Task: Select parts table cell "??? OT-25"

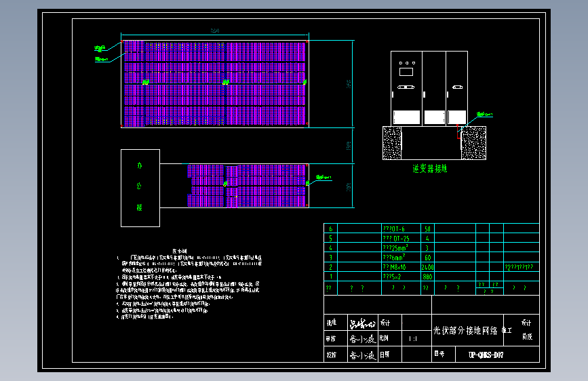Action: coord(396,239)
